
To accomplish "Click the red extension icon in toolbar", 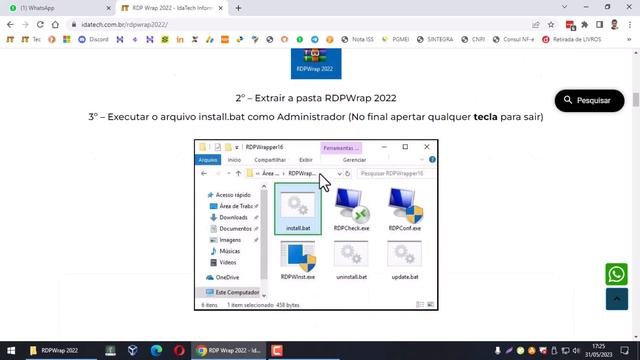I will coord(570,25).
